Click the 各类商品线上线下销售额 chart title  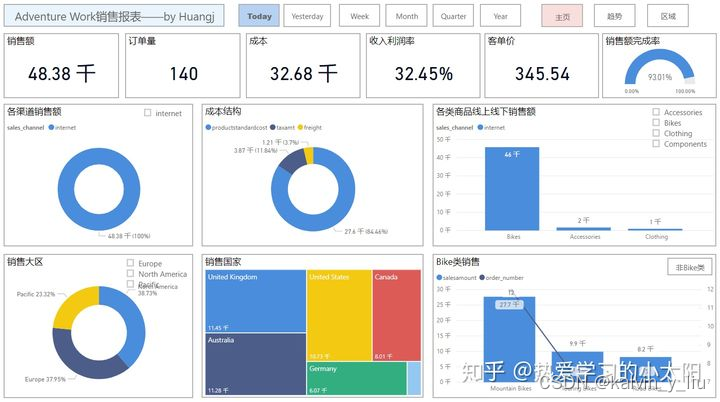point(485,111)
